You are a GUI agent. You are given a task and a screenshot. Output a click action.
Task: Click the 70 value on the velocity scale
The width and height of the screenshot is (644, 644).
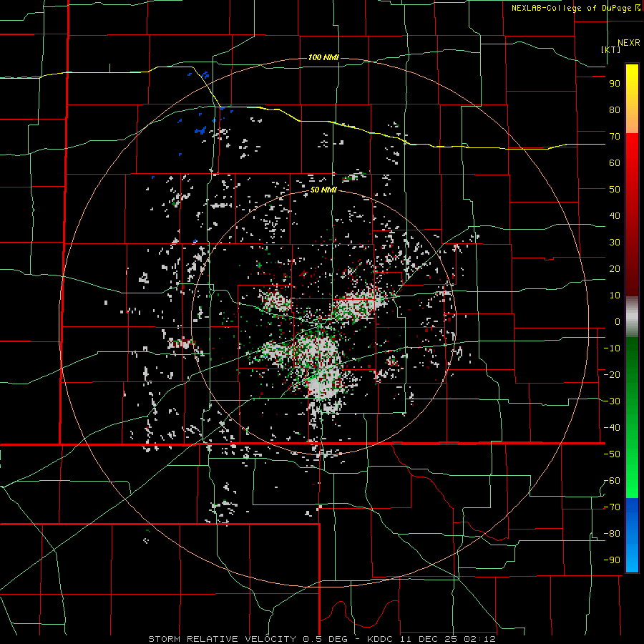tap(615, 137)
